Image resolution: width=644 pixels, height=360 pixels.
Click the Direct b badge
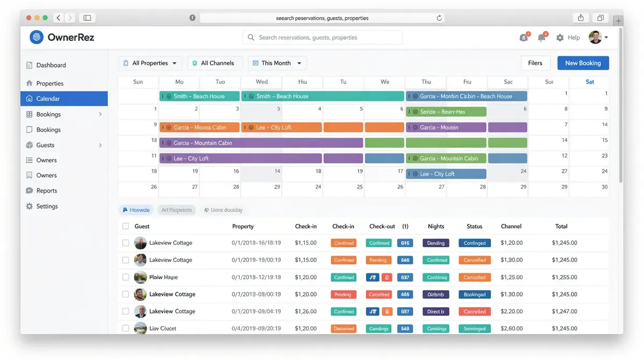point(436,311)
